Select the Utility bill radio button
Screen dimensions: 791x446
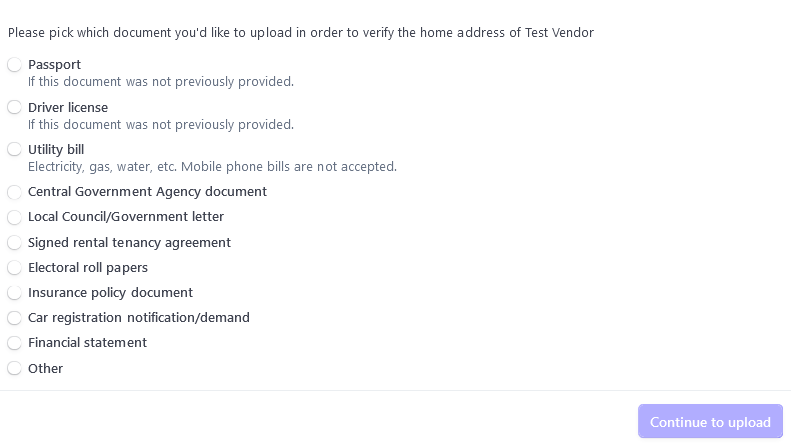[14, 149]
